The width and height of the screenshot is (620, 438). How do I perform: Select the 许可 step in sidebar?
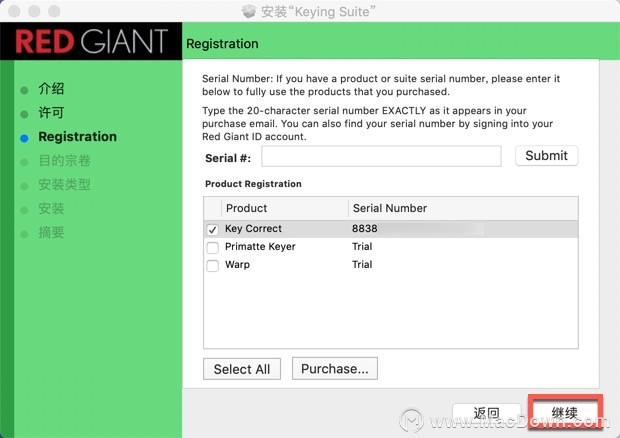[51, 113]
